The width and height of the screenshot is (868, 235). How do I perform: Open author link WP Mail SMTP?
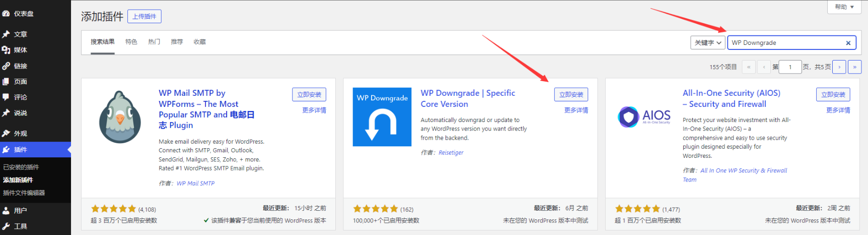(x=195, y=184)
